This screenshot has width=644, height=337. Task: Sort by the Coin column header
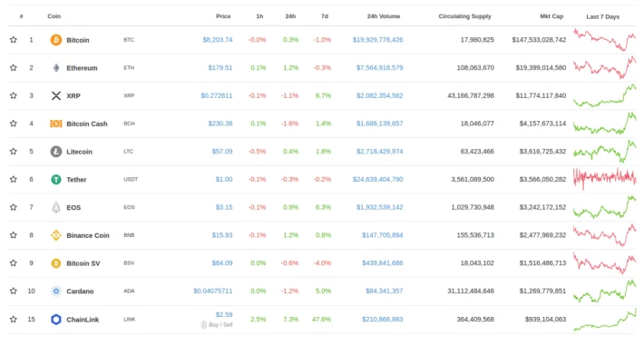tap(54, 16)
